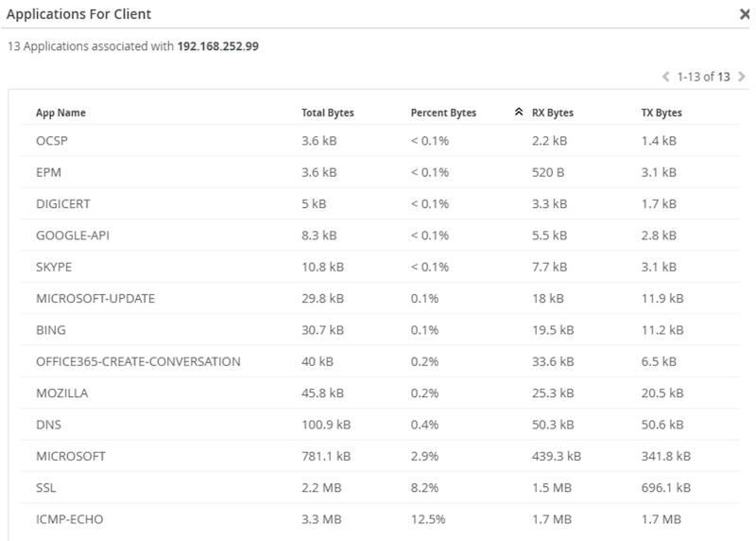Click the 1-13 of 13 pagination text

(x=703, y=77)
